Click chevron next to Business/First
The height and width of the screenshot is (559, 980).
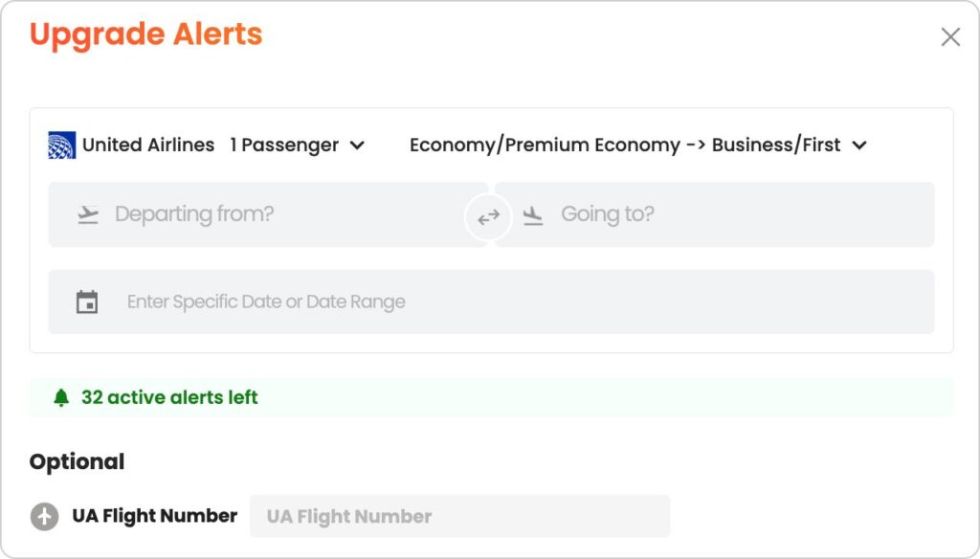[859, 145]
